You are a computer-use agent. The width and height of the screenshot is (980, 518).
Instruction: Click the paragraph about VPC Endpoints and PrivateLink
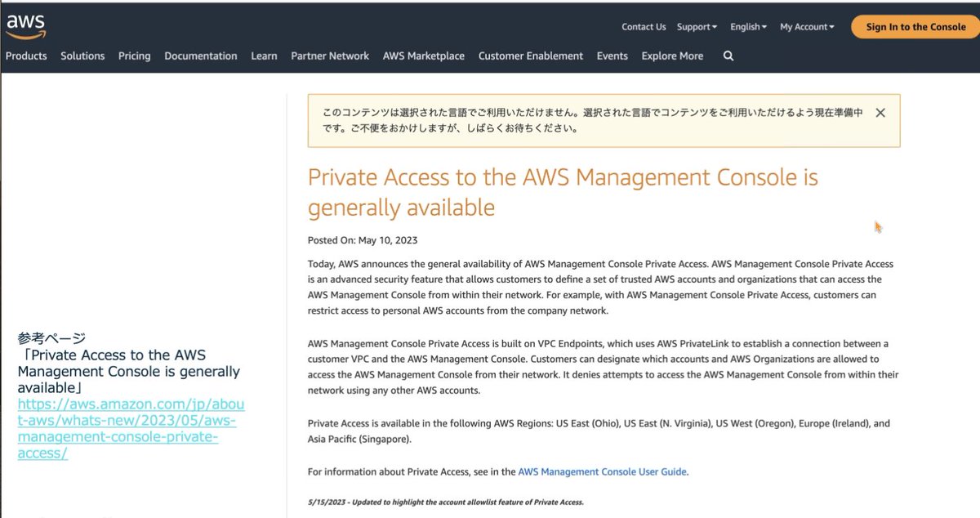click(603, 367)
